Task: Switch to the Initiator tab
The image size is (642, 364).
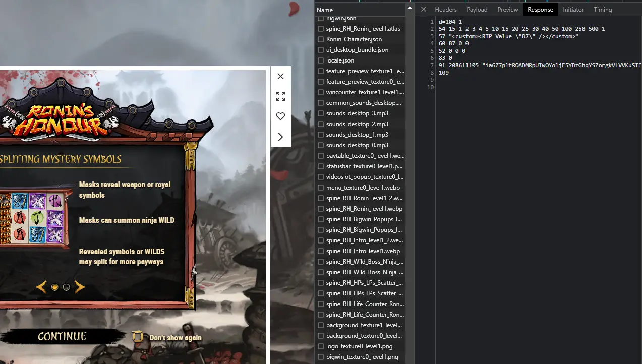Action: [573, 10]
